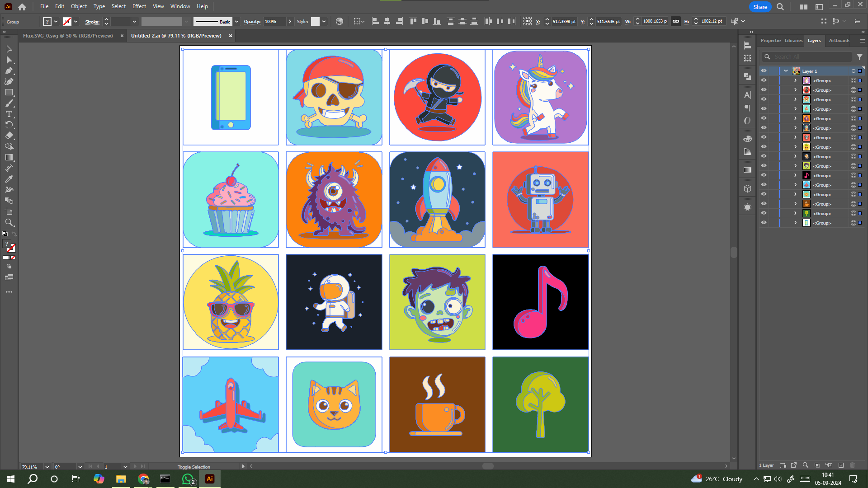Select the Zoom tool

coord(9,222)
